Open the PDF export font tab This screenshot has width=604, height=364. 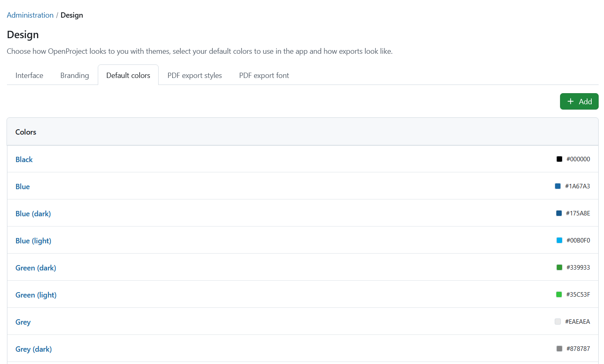[264, 76]
